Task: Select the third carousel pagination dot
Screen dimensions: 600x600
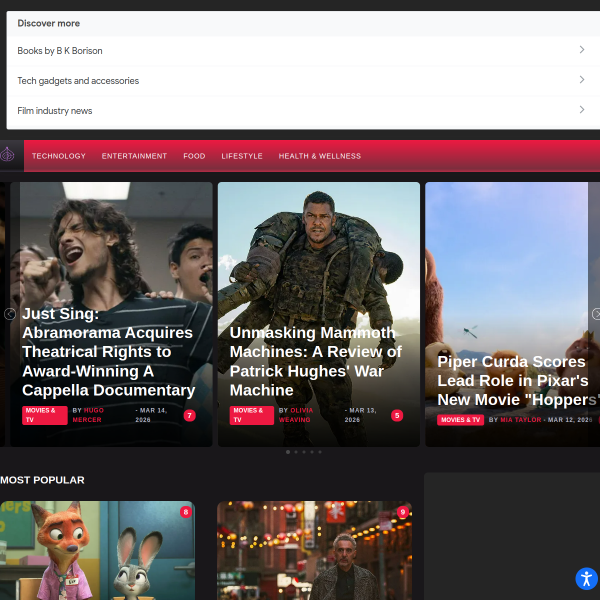Action: pyautogui.click(x=304, y=452)
